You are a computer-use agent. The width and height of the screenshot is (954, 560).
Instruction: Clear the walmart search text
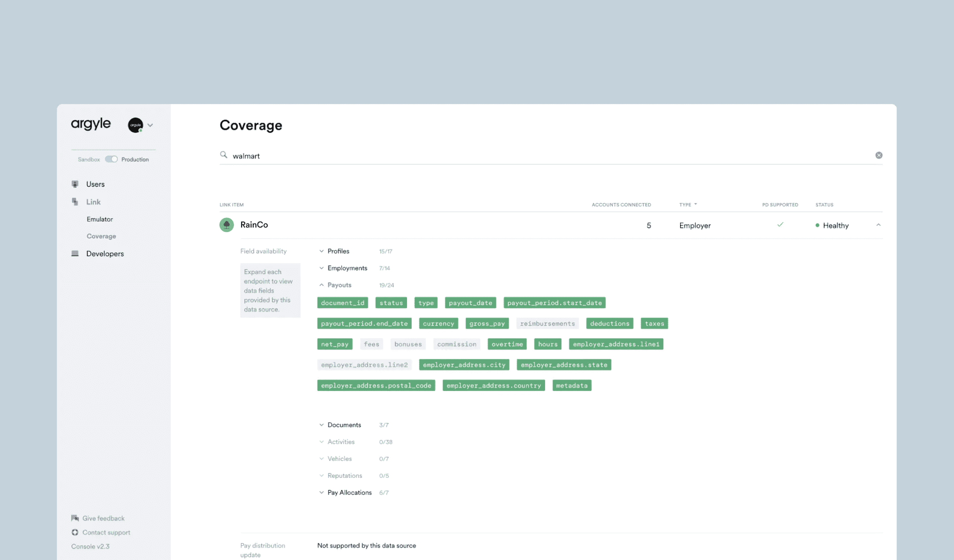click(879, 155)
